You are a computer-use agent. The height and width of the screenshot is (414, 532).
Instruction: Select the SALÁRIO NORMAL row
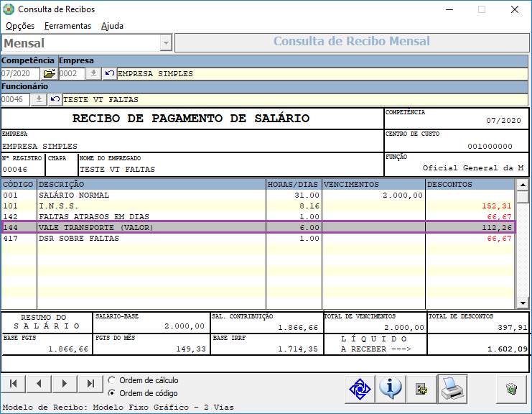(x=258, y=195)
